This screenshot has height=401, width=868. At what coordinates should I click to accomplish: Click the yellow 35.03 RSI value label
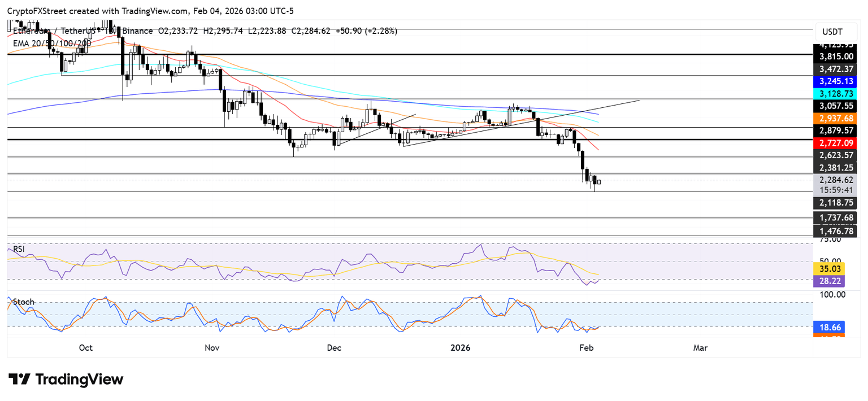pyautogui.click(x=828, y=269)
